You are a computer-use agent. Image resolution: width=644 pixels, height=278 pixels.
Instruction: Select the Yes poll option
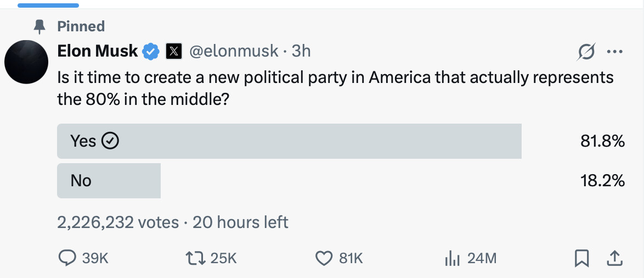289,141
